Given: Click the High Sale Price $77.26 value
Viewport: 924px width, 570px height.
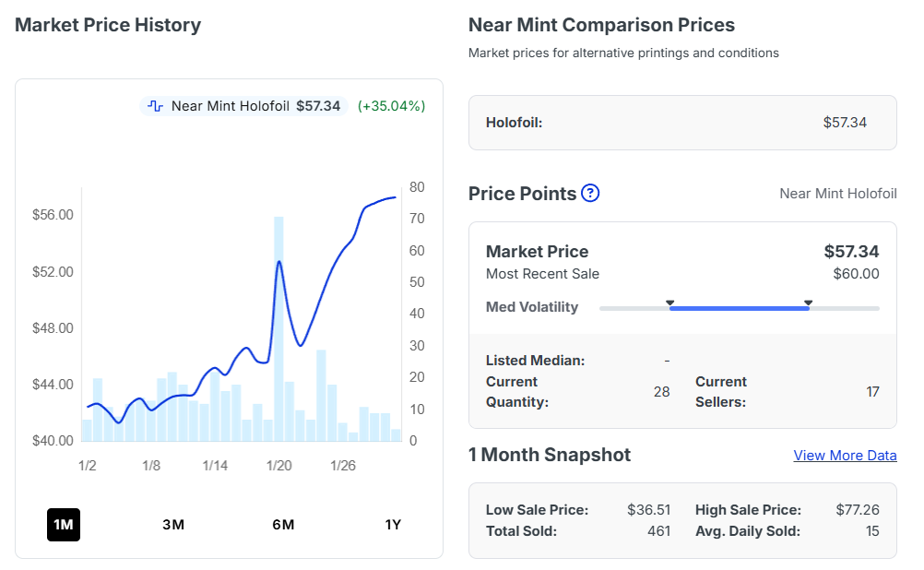Looking at the screenshot, I should [858, 510].
